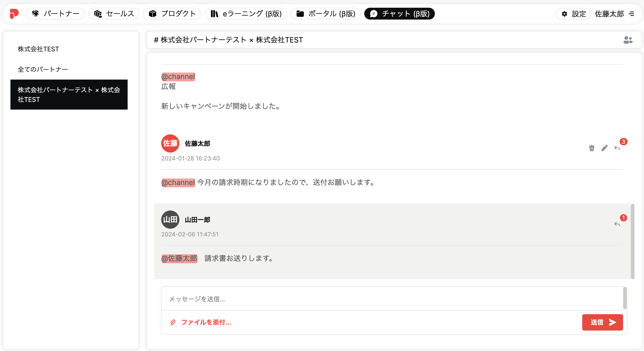Click the 広報 text line
644x351 pixels.
pyautogui.click(x=168, y=87)
